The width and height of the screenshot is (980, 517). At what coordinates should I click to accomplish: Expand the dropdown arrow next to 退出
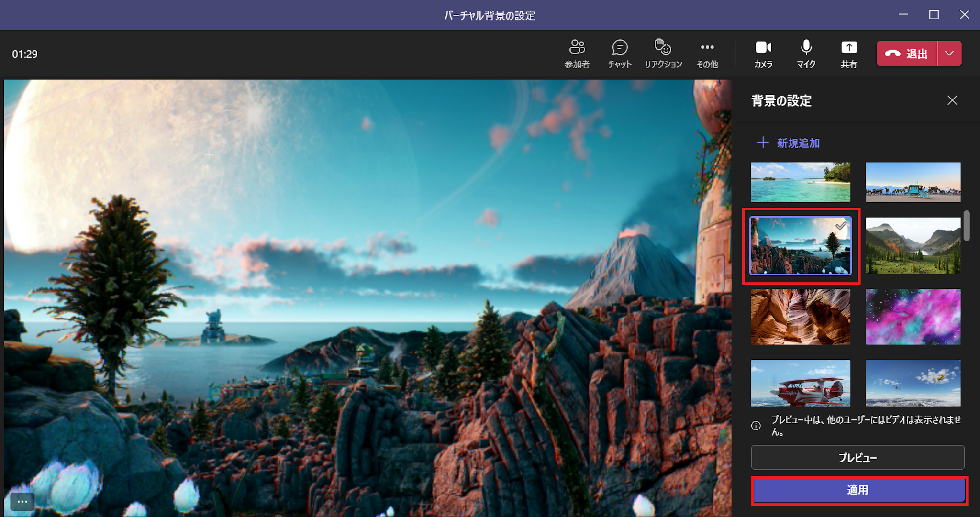(x=949, y=54)
